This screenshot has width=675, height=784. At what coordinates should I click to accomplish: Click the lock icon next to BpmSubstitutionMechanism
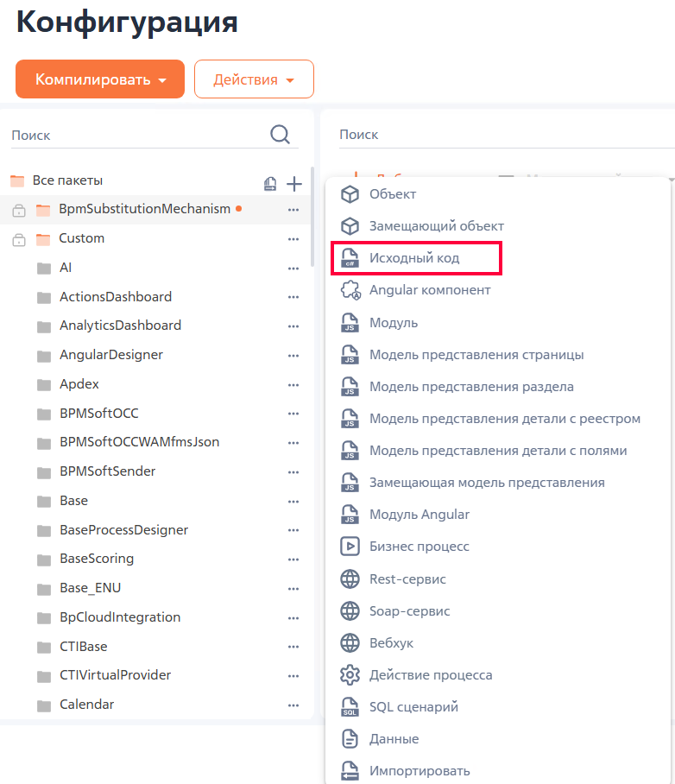19,211
